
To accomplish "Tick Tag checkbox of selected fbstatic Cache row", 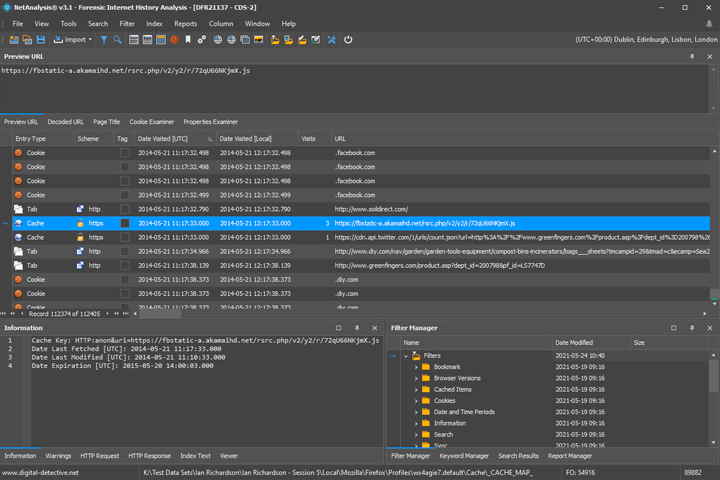I will pos(124,223).
